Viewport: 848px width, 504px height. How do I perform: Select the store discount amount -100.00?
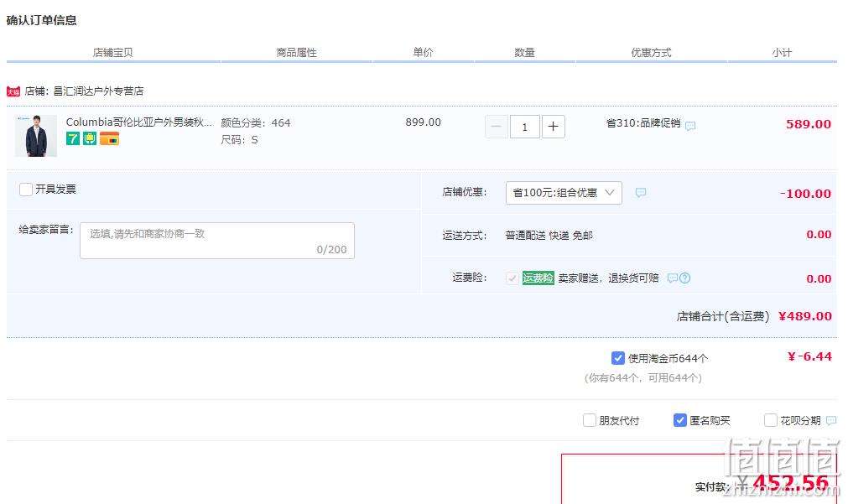tap(805, 194)
